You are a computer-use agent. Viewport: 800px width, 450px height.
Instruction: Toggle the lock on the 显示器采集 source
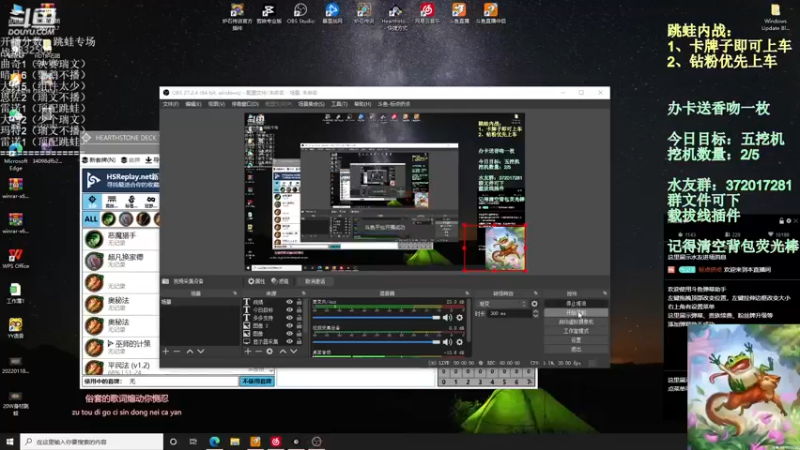[299, 341]
